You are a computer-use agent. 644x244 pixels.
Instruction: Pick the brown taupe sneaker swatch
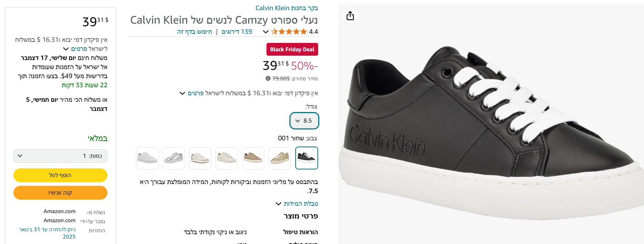(253, 158)
